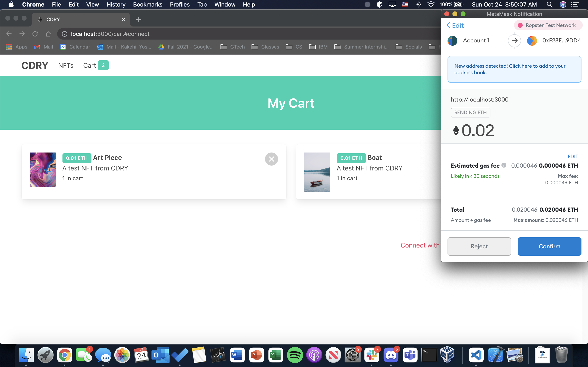Click the Chrome reload page icon
The height and width of the screenshot is (367, 588).
pyautogui.click(x=35, y=34)
